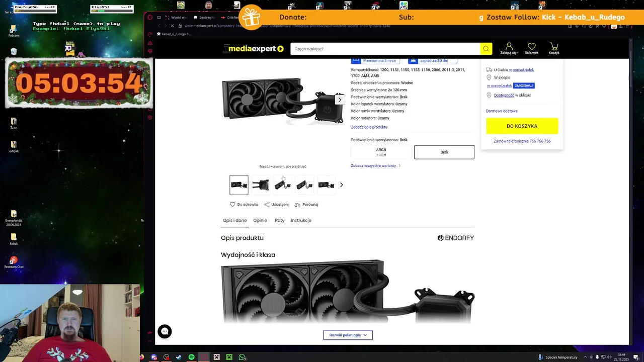Screen dimensions: 644x362
Task: Add product with DO KOSZYKA button
Action: click(522, 126)
